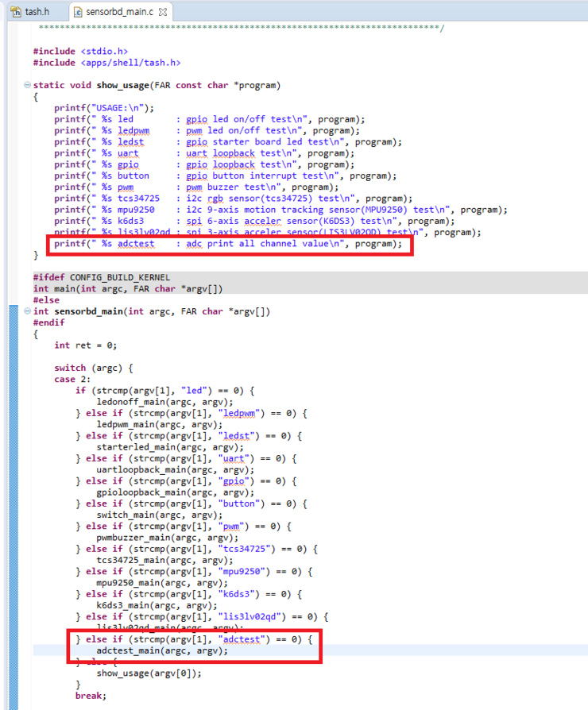Image resolution: width=588 pixels, height=710 pixels.
Task: Click the break; statement
Action: pyautogui.click(x=91, y=696)
